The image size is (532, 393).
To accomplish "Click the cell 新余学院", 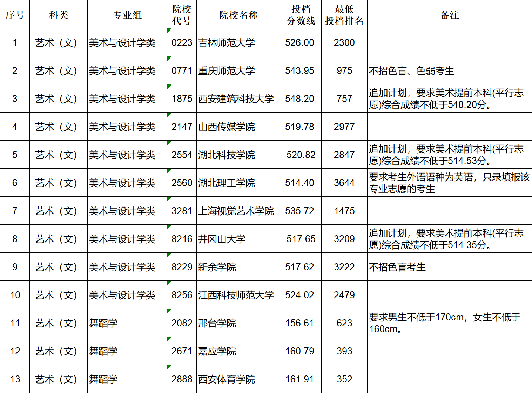I will pyautogui.click(x=238, y=267).
